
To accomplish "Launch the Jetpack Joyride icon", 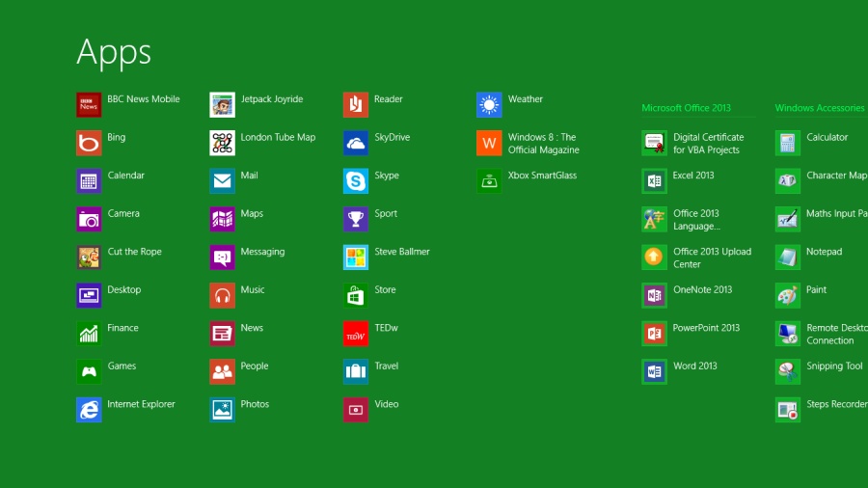I will pos(222,104).
